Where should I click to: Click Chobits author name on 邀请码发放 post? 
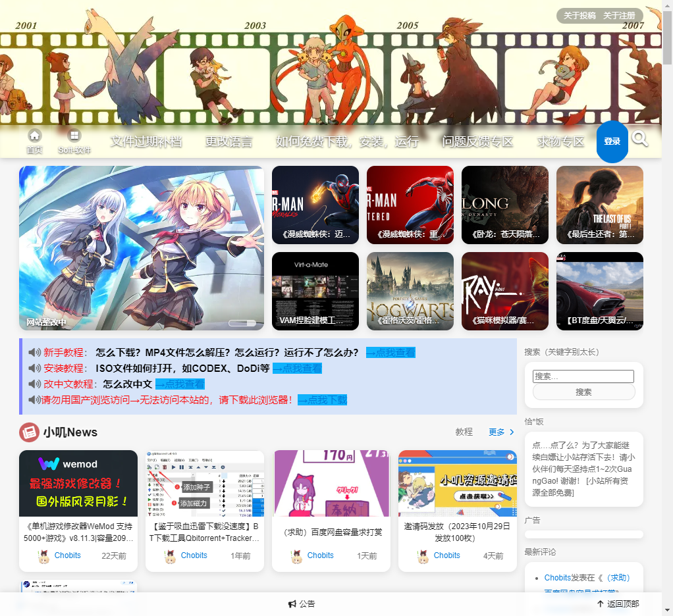(x=447, y=555)
